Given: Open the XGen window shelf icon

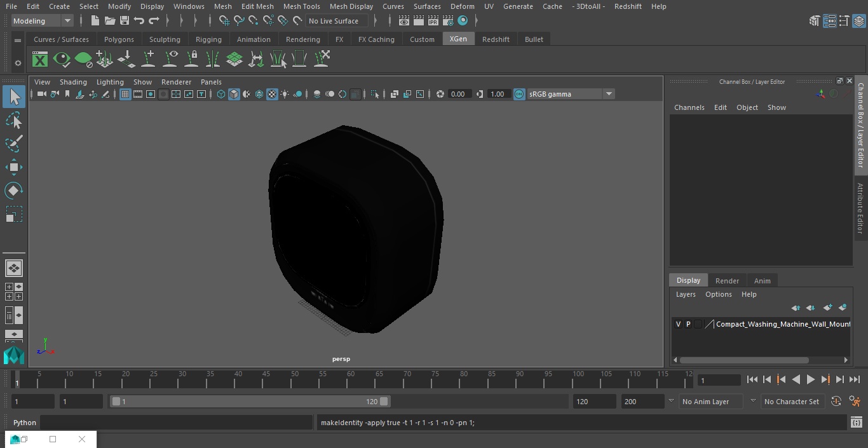Looking at the screenshot, I should 40,60.
